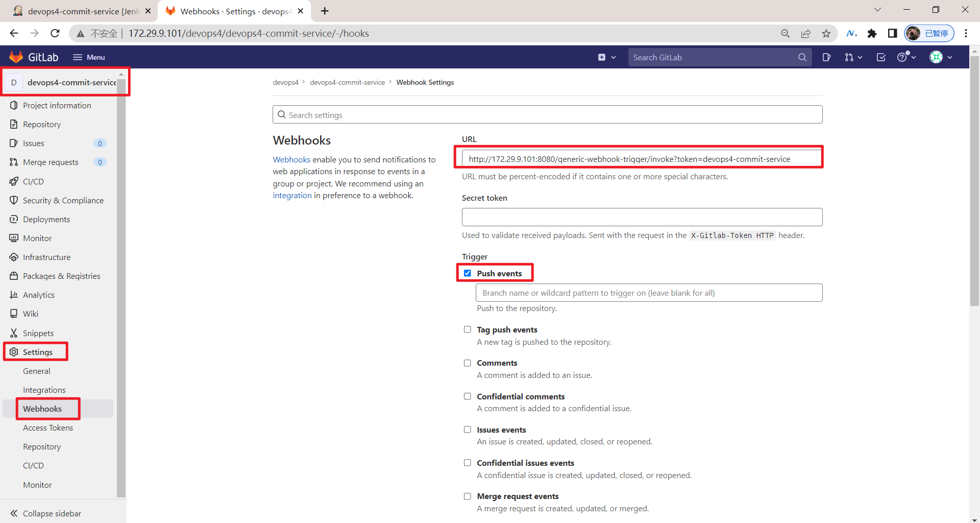Open devops4-commit-service project in sidebar
980x523 pixels.
(61, 82)
